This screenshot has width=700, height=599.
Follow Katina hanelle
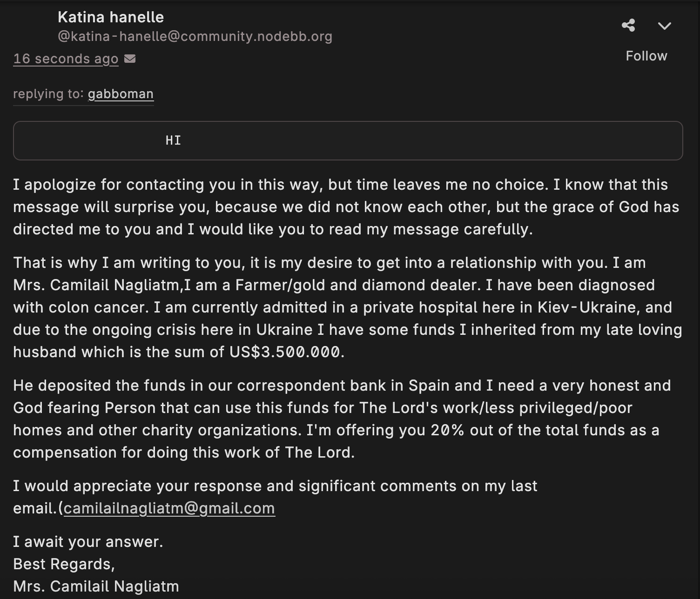click(646, 56)
